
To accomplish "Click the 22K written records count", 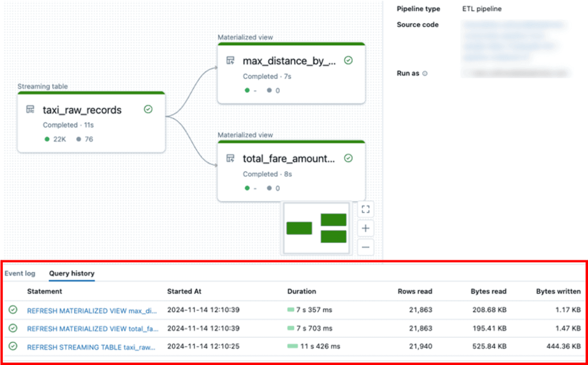I will (59, 139).
